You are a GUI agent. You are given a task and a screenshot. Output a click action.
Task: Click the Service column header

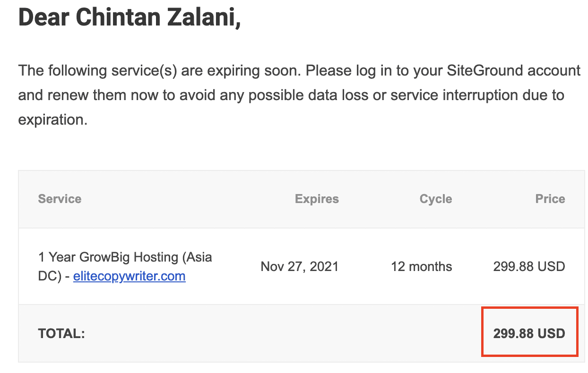click(60, 199)
